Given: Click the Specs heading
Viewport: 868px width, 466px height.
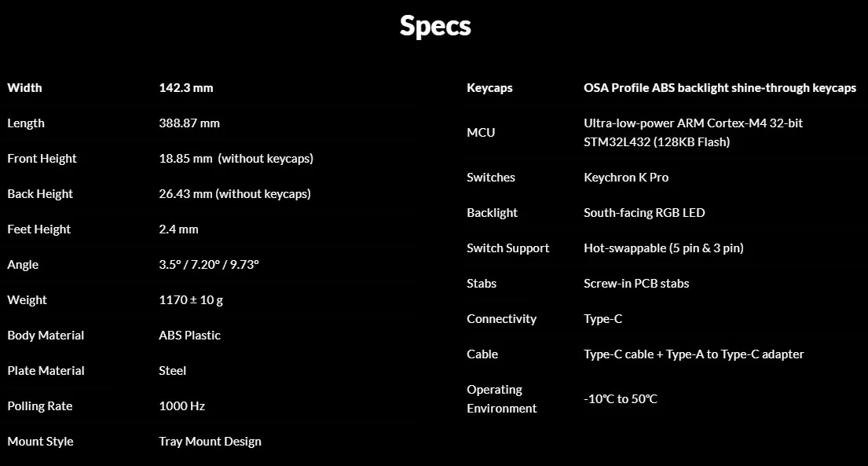Looking at the screenshot, I should (x=435, y=26).
